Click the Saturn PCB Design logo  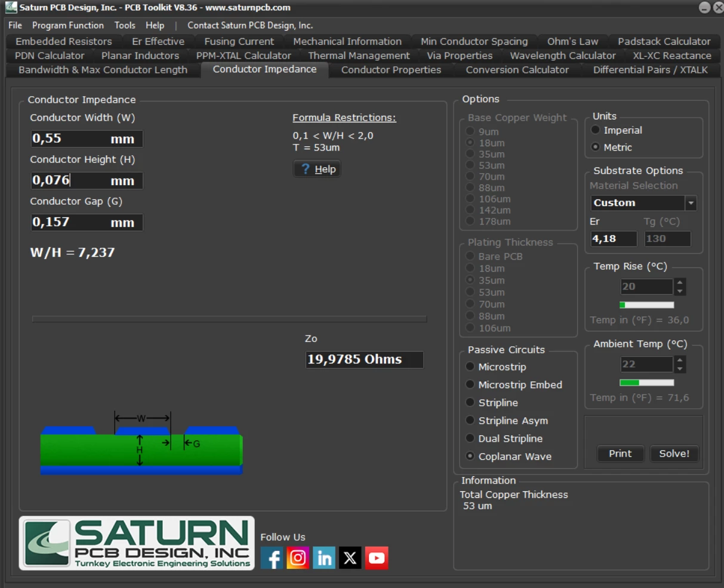[137, 543]
